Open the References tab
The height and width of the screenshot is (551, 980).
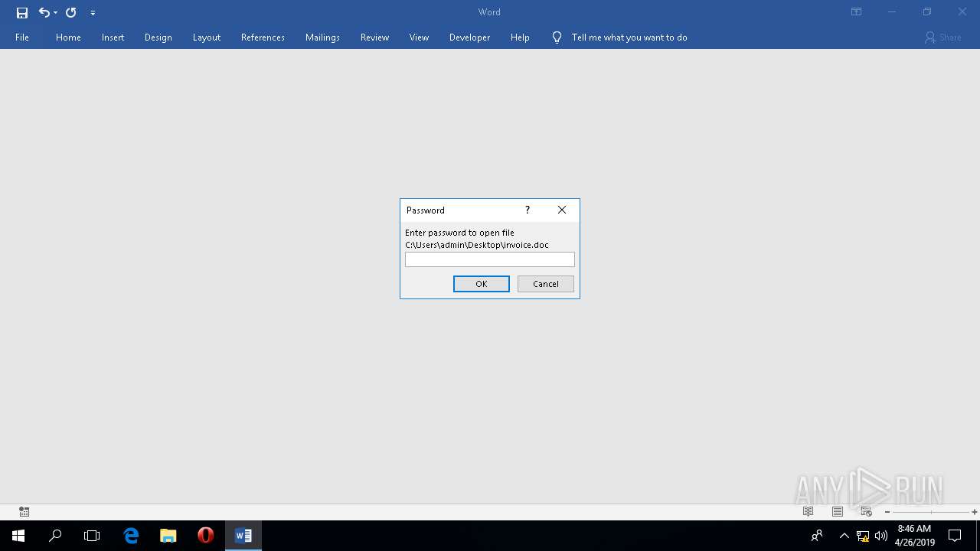pos(263,37)
